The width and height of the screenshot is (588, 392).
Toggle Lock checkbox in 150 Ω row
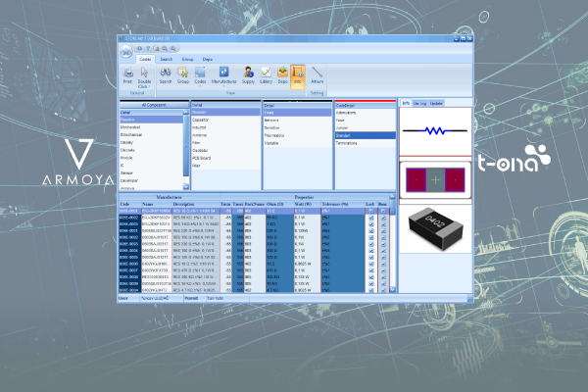370,237
